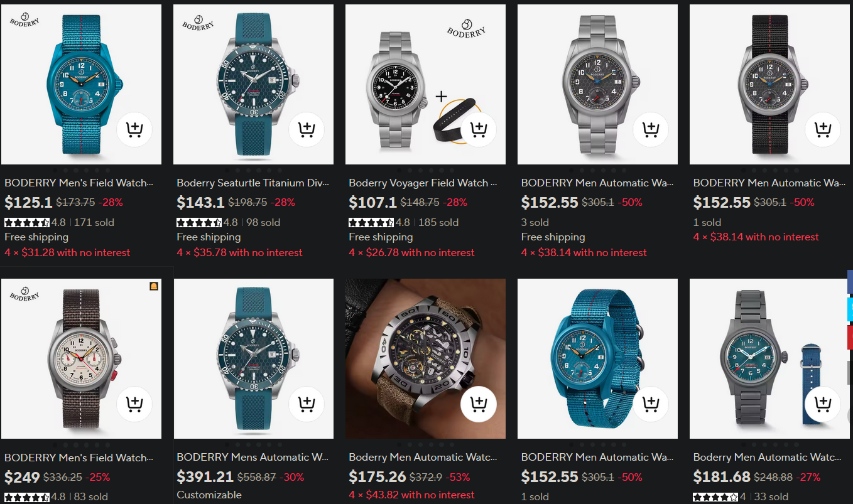The height and width of the screenshot is (504, 853).
Task: Add the black-strap $152.55 watch to cart
Action: click(823, 130)
